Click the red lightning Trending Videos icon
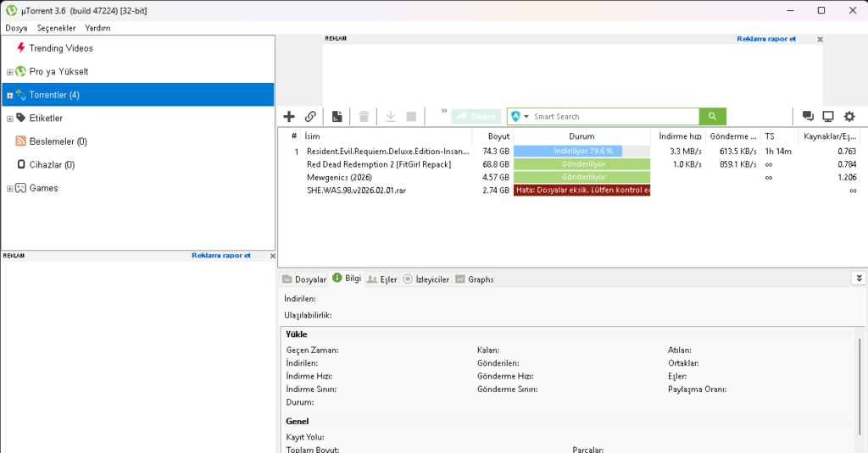The height and width of the screenshot is (453, 868). [x=20, y=47]
